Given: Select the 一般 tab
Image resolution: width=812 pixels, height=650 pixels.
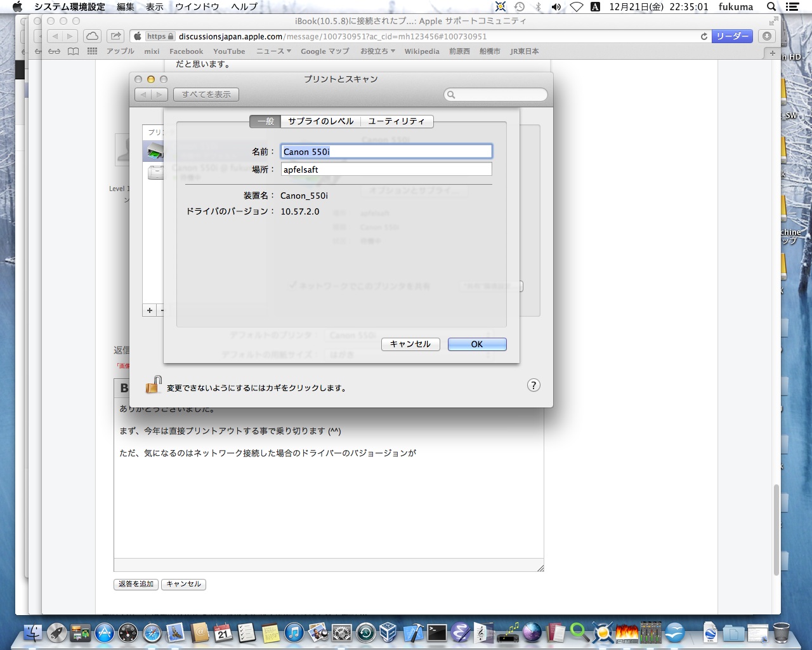Looking at the screenshot, I should 265,121.
